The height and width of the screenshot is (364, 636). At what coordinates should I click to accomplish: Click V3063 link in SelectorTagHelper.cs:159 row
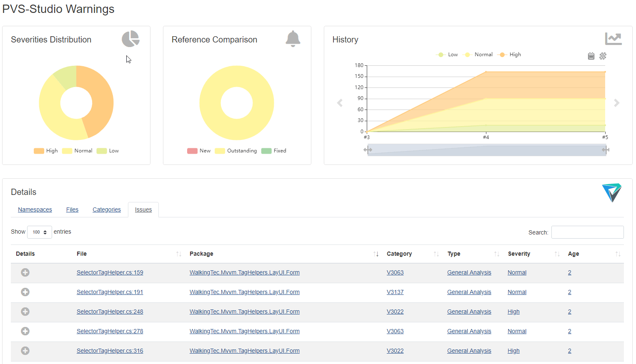tap(395, 272)
